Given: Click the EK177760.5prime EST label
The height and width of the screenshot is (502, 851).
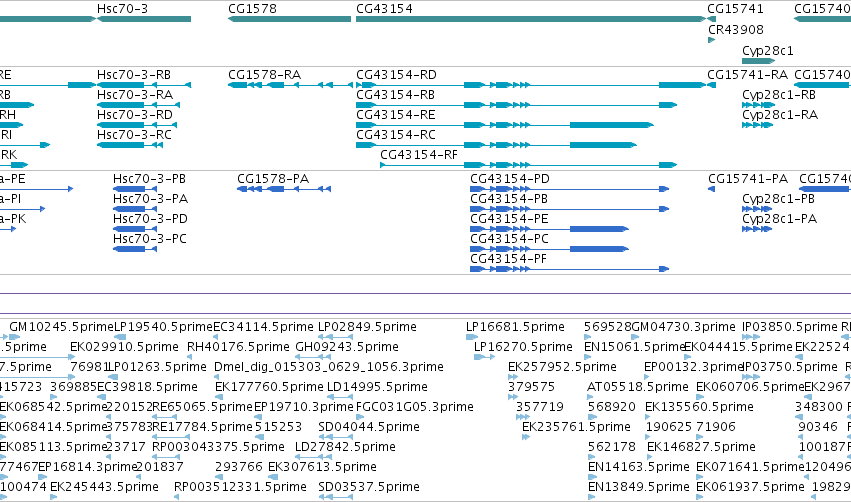Looking at the screenshot, I should (x=269, y=387).
